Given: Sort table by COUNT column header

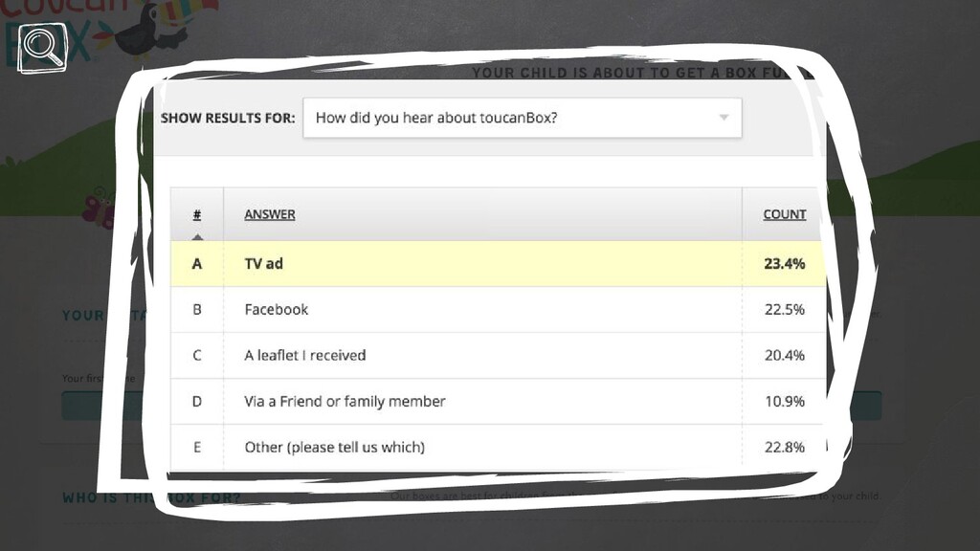Looking at the screenshot, I should point(785,214).
